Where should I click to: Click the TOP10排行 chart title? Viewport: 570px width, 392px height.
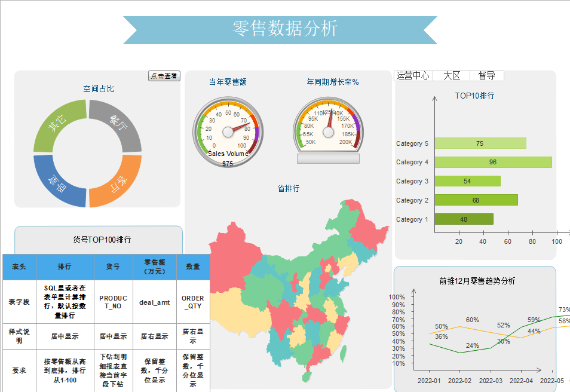coord(474,96)
